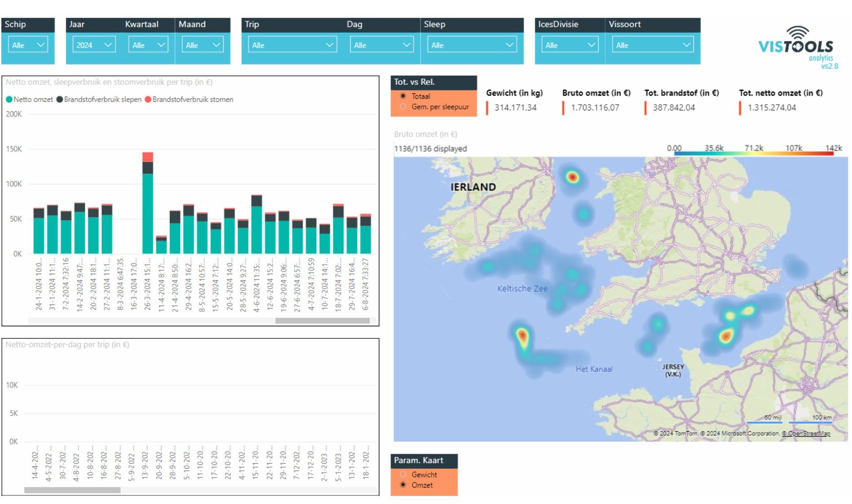Viewport: 852px width, 504px height.
Task: Switch to Gem. per sleepuur option
Action: click(403, 107)
